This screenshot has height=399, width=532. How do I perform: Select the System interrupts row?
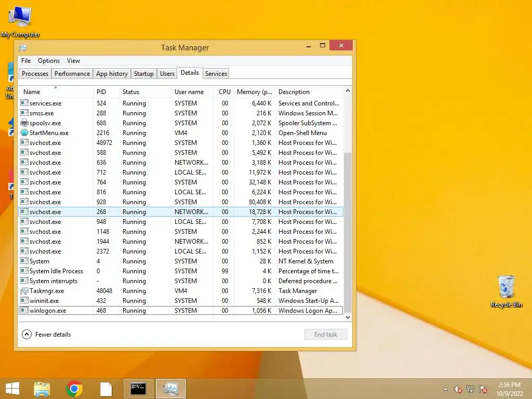tap(181, 281)
